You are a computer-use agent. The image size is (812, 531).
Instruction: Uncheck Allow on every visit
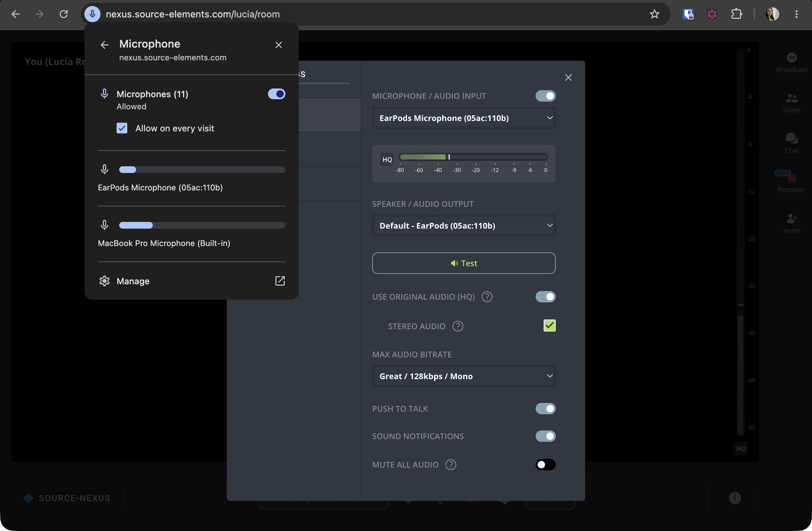[x=122, y=128]
